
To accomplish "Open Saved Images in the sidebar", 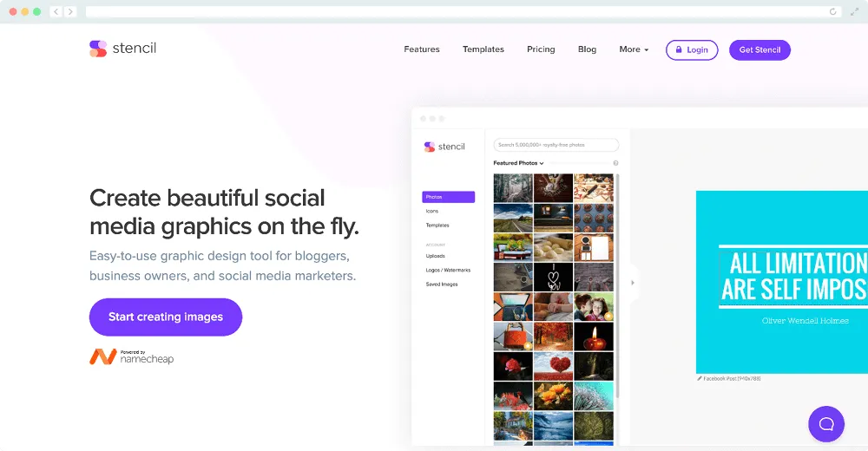I will pyautogui.click(x=441, y=284).
